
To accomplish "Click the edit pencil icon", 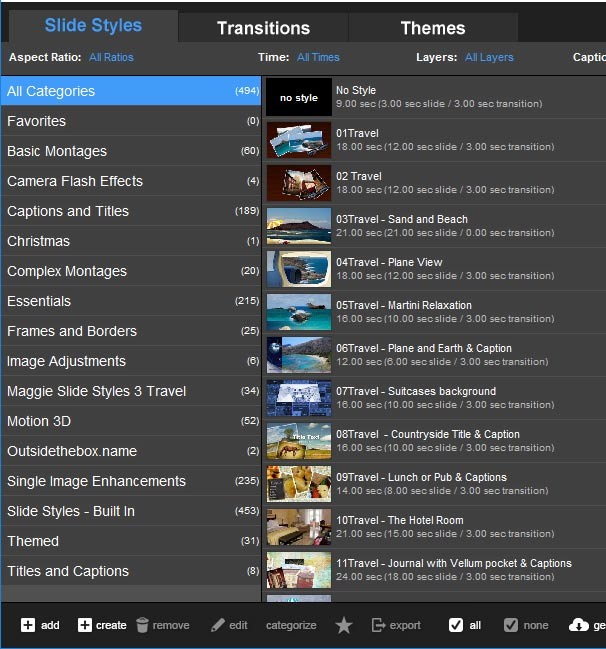I will pos(218,625).
